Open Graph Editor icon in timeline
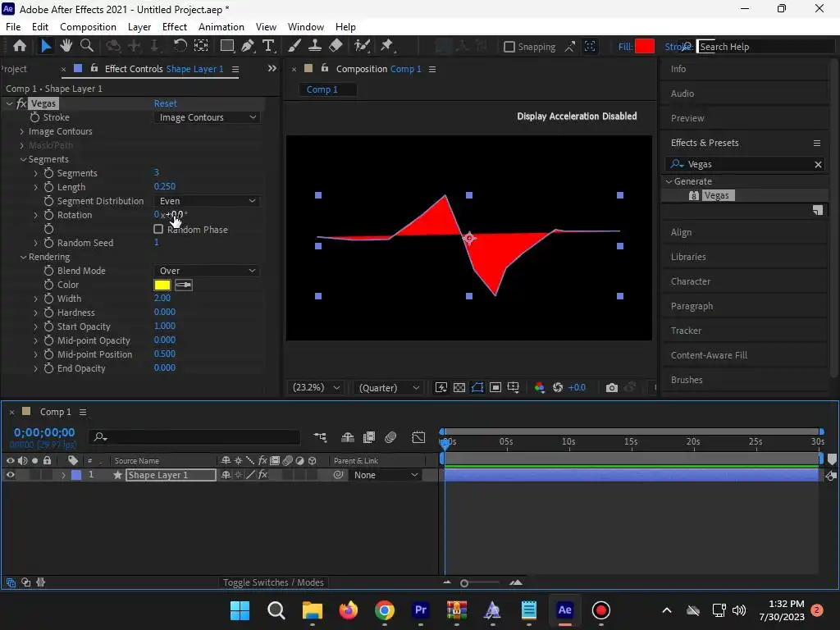 click(x=418, y=437)
